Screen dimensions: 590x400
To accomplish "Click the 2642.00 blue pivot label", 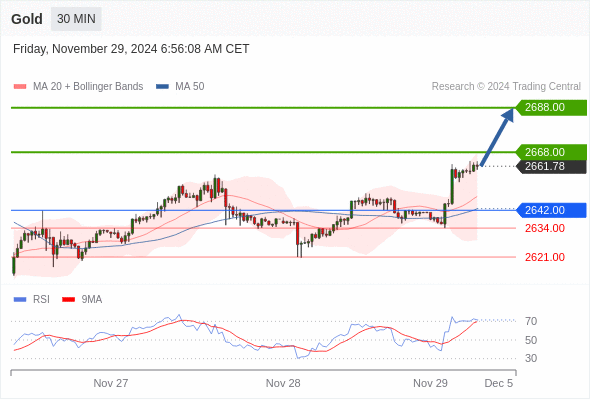I will [550, 210].
